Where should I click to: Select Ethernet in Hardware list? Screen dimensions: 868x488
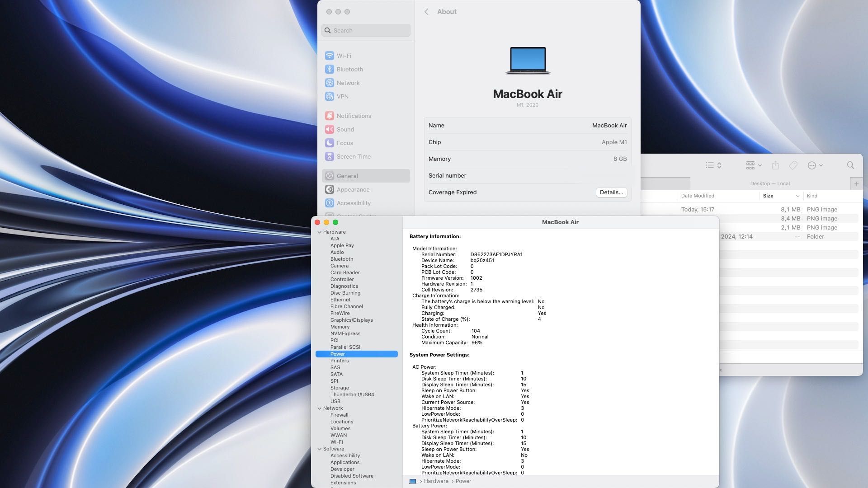[340, 300]
